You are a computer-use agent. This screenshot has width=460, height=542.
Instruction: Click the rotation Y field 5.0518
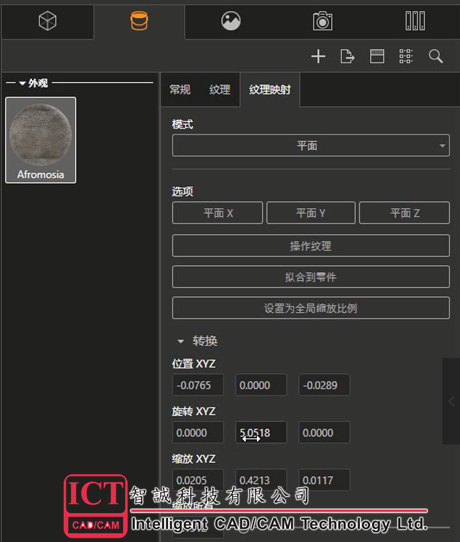(261, 433)
